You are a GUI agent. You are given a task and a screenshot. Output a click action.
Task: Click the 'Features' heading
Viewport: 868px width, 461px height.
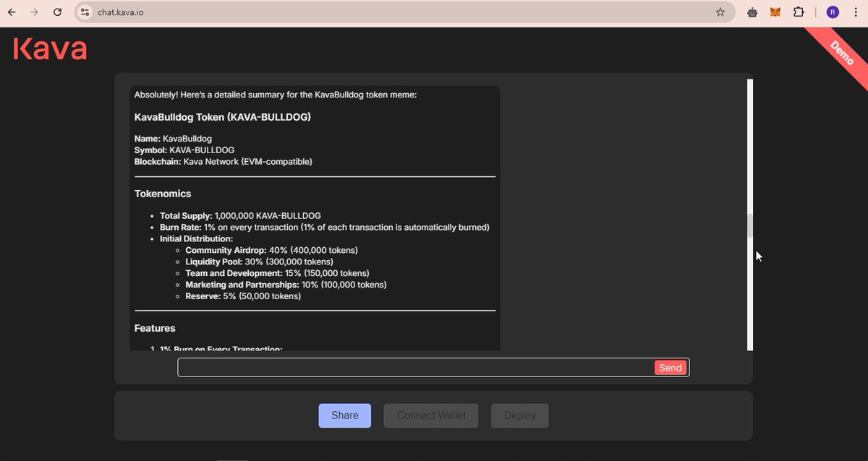[x=155, y=328]
